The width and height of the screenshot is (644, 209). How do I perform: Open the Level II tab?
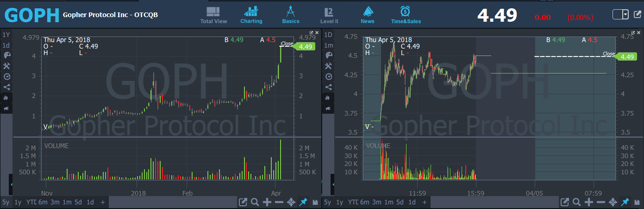point(329,15)
